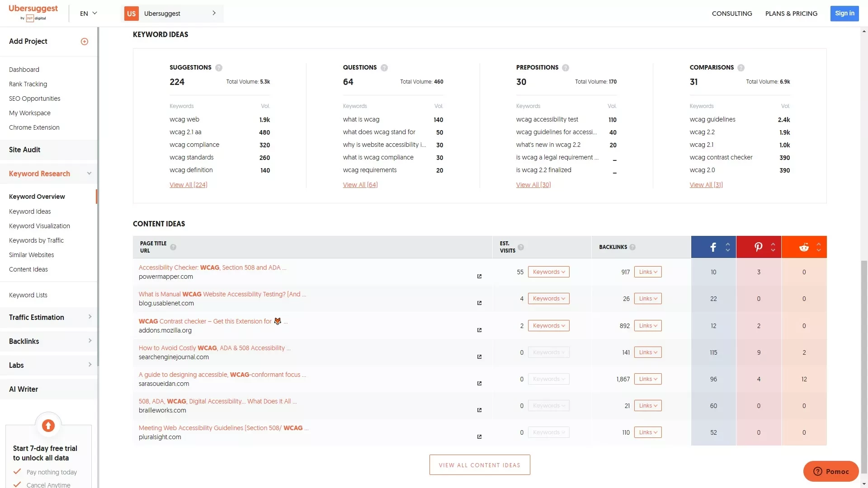Click the Ubersuggest logo
Image resolution: width=868 pixels, height=488 pixels.
33,13
